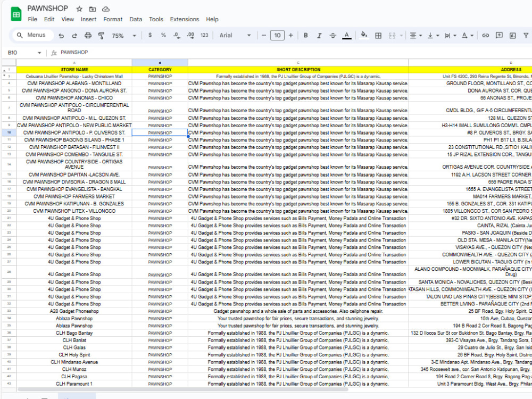Viewport: 532px width, 399px height.
Task: Open vertical align dropdown
Action: point(433,35)
